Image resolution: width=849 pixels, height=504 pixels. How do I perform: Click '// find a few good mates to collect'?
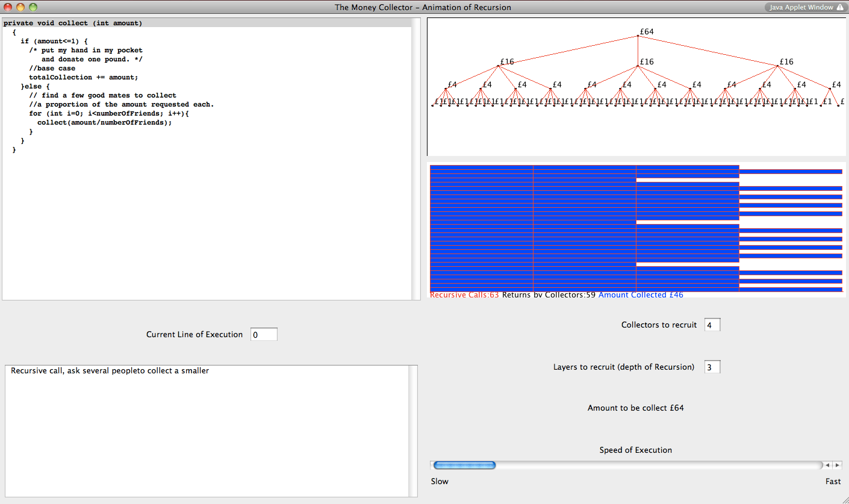(102, 95)
